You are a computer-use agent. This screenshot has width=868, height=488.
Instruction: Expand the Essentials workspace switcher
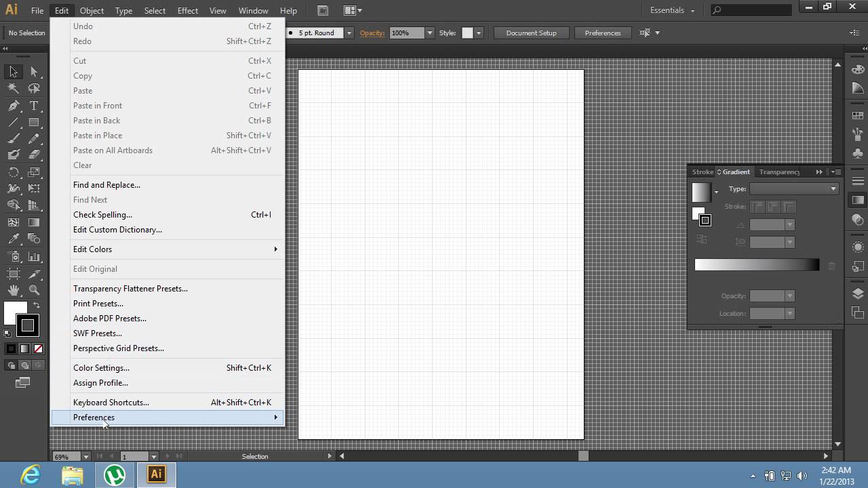tap(672, 10)
